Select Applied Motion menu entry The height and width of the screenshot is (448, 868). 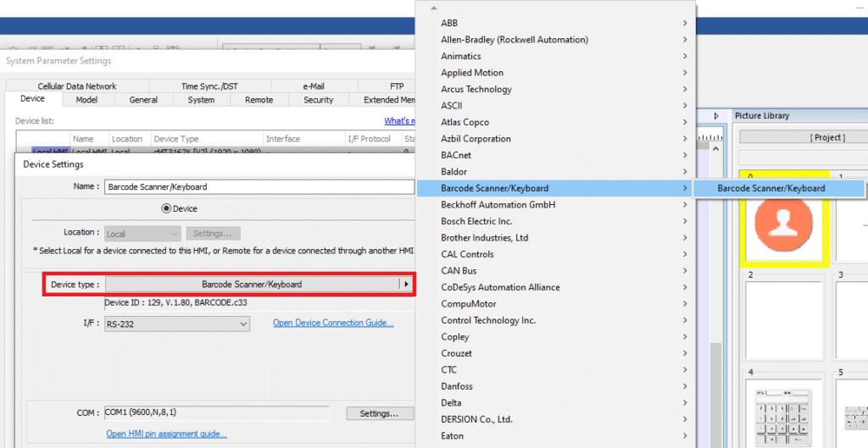pyautogui.click(x=555, y=73)
